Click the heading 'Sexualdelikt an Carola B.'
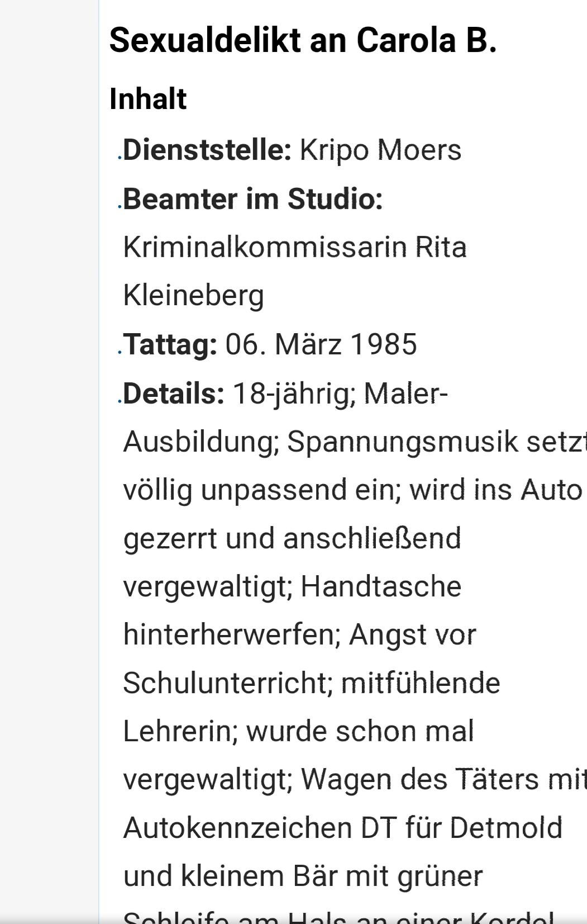 pos(303,41)
